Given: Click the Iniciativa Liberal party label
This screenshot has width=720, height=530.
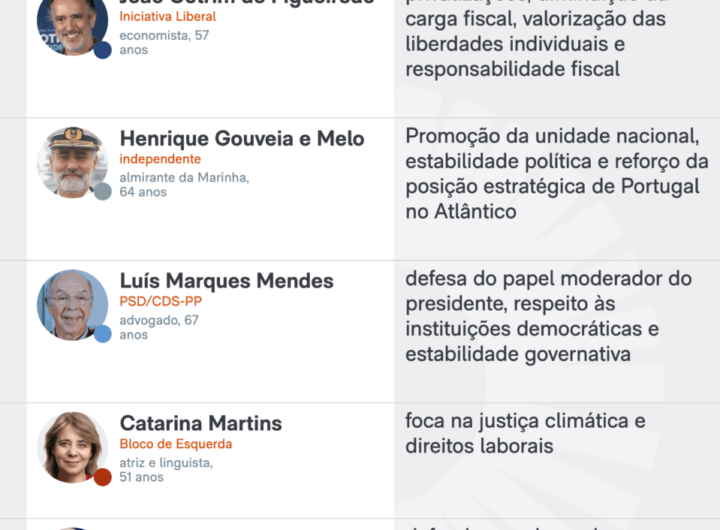Looking at the screenshot, I should [168, 17].
